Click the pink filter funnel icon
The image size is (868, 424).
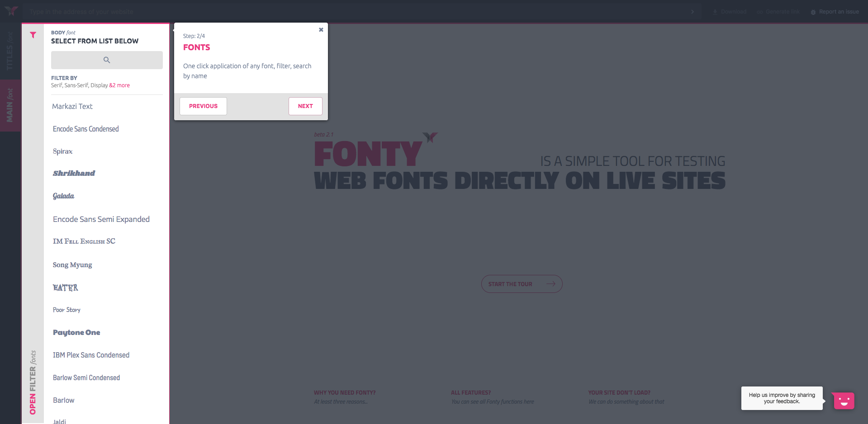coord(33,35)
